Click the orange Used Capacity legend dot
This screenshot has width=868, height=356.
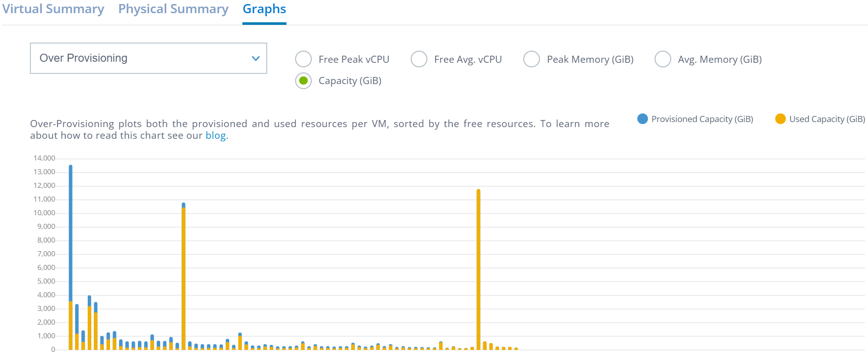pos(779,118)
